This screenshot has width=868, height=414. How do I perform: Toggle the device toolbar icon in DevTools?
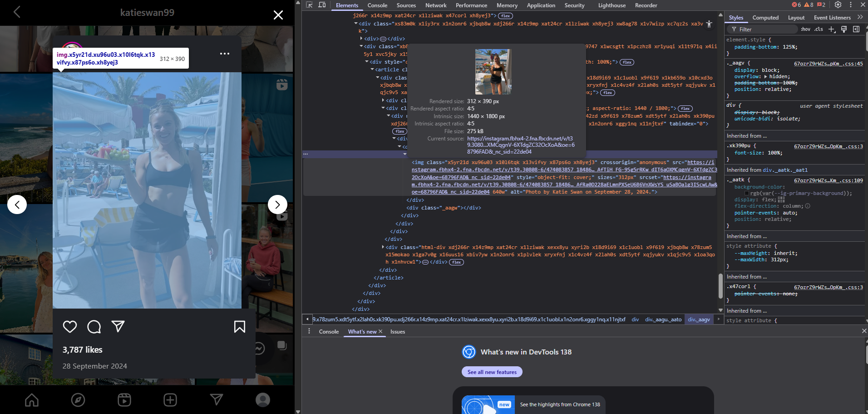[322, 5]
